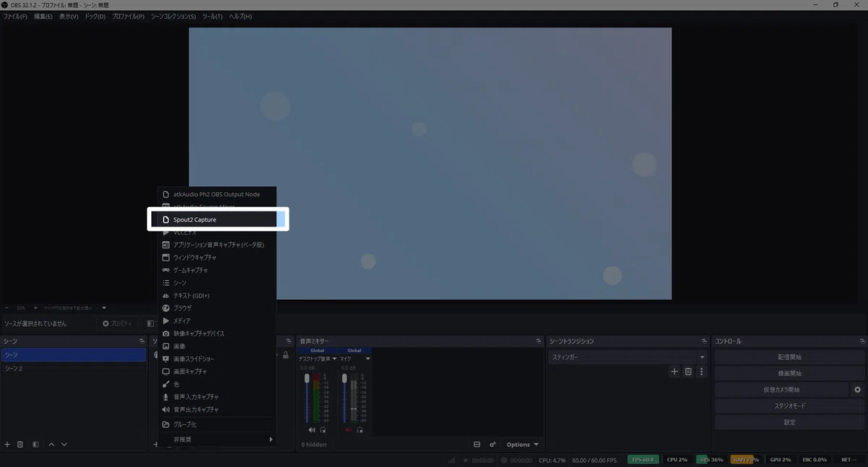Toggle the source lock icon
Screen dimensions: 868x467
point(286,355)
